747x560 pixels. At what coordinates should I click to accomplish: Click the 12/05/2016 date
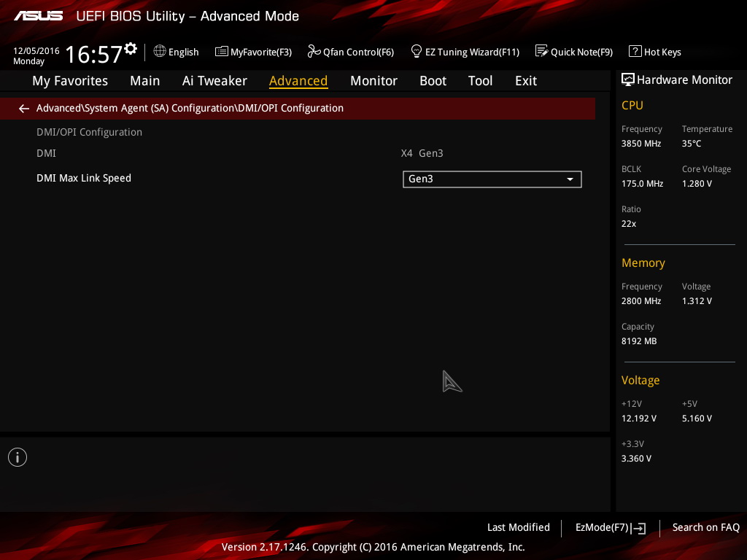click(36, 50)
